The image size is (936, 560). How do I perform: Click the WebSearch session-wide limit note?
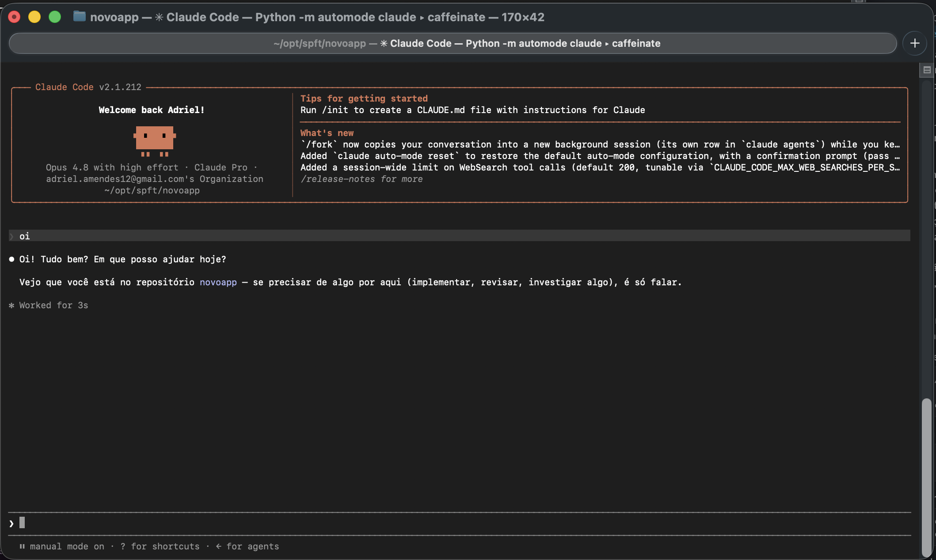point(600,167)
